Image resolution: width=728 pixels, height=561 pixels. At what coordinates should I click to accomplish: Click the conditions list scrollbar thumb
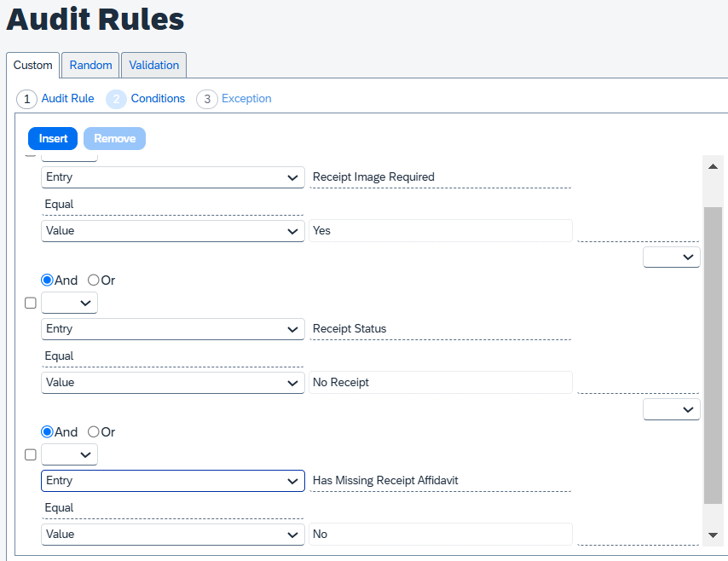click(714, 356)
